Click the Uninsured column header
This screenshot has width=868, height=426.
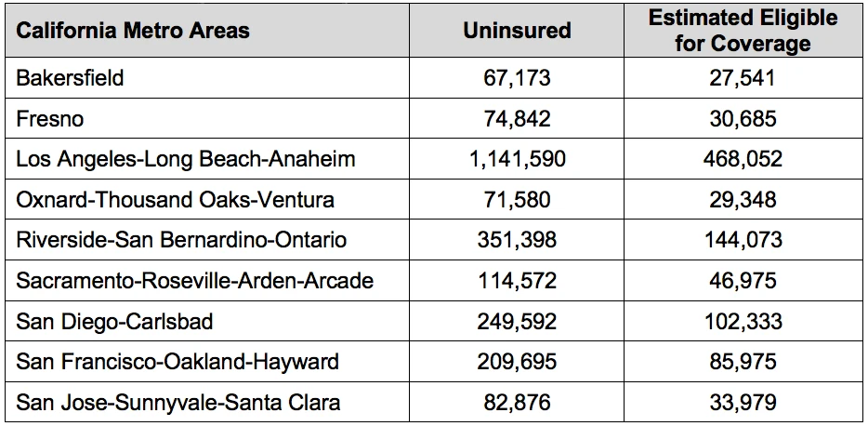(x=517, y=30)
